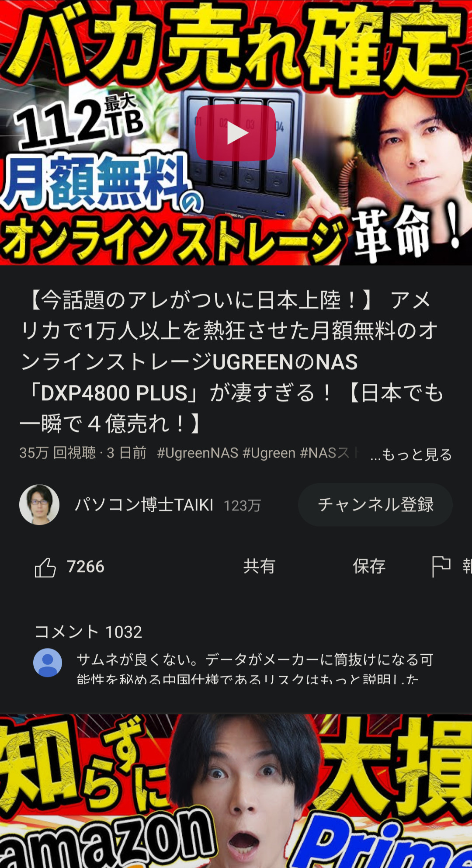Expand the video title text
The image size is (472, 868).
232,362
